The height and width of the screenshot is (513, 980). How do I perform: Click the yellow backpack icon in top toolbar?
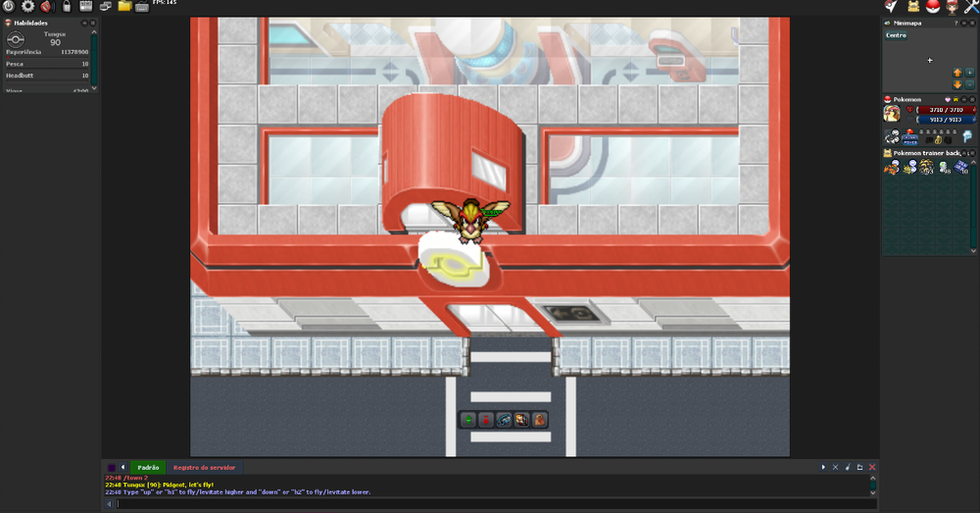coord(913,7)
